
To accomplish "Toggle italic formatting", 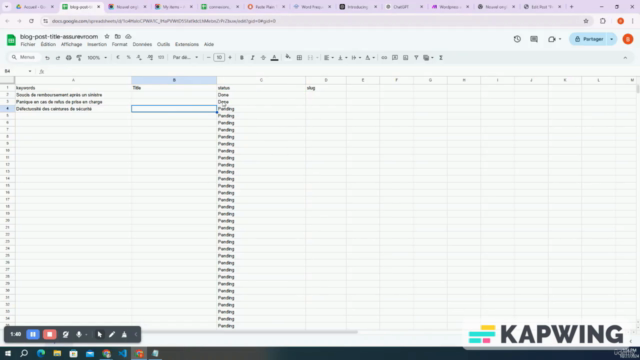I will [252, 58].
